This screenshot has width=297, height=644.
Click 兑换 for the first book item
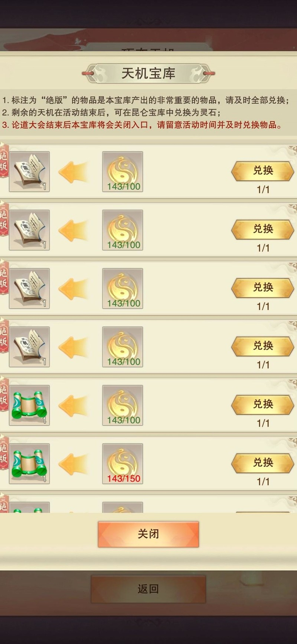263,171
